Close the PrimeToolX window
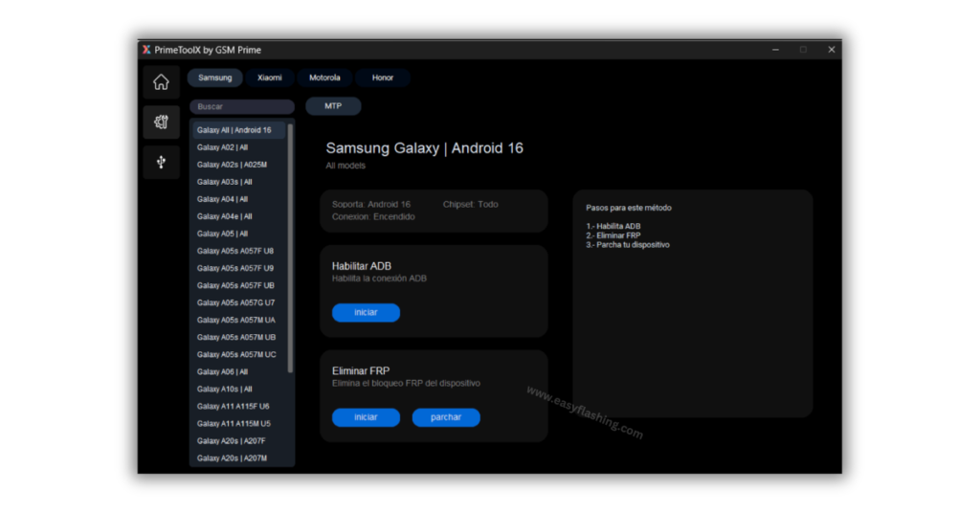This screenshot has height=513, width=980. tap(832, 50)
